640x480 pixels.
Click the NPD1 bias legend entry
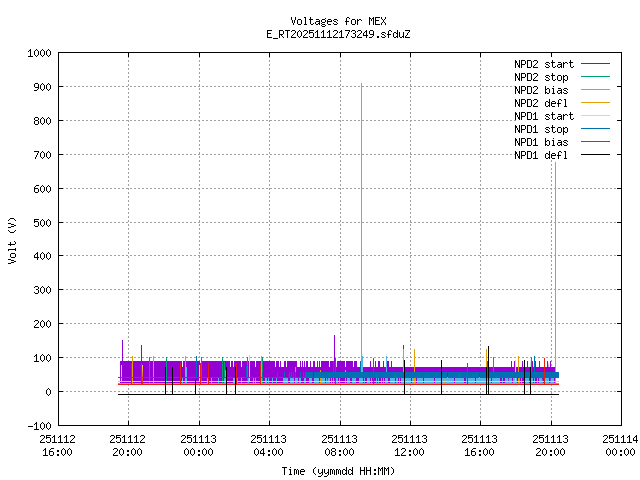tap(541, 142)
